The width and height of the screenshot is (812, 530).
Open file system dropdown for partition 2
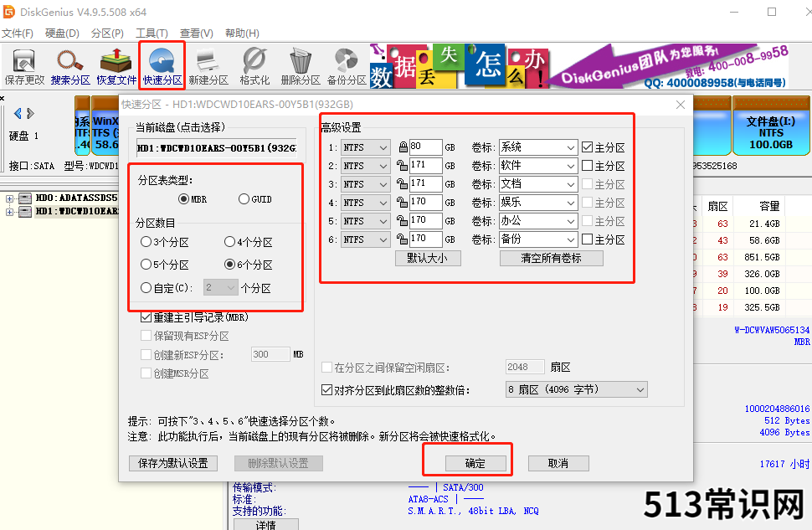(x=365, y=166)
